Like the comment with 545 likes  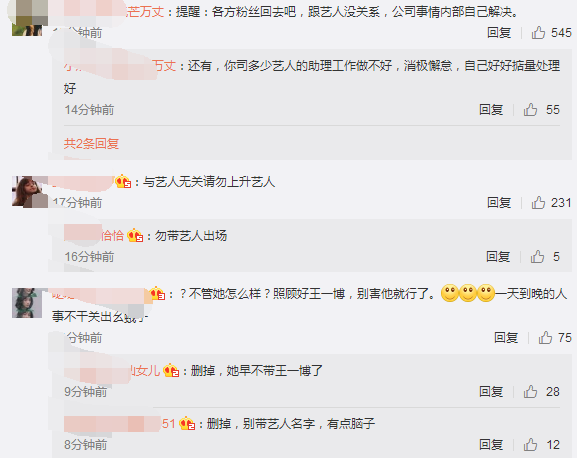(x=538, y=33)
